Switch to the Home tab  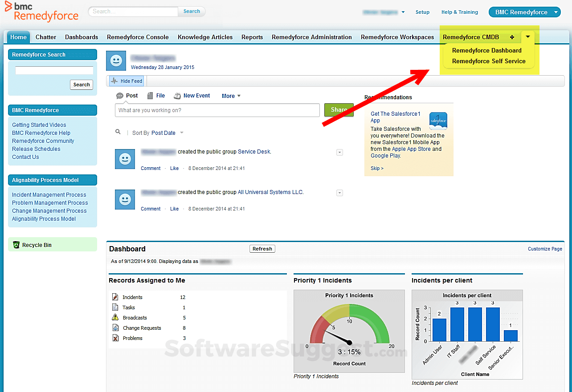pos(19,37)
